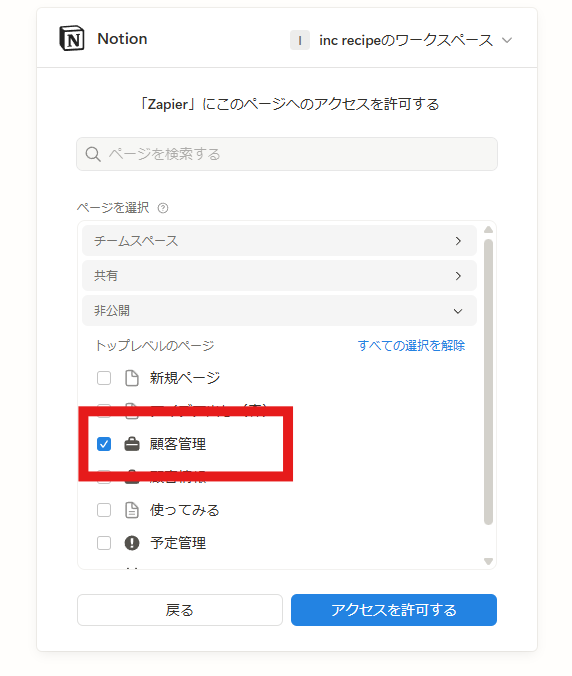Click the search magnifier icon
Viewport: 572px width, 676px height.
click(x=93, y=154)
